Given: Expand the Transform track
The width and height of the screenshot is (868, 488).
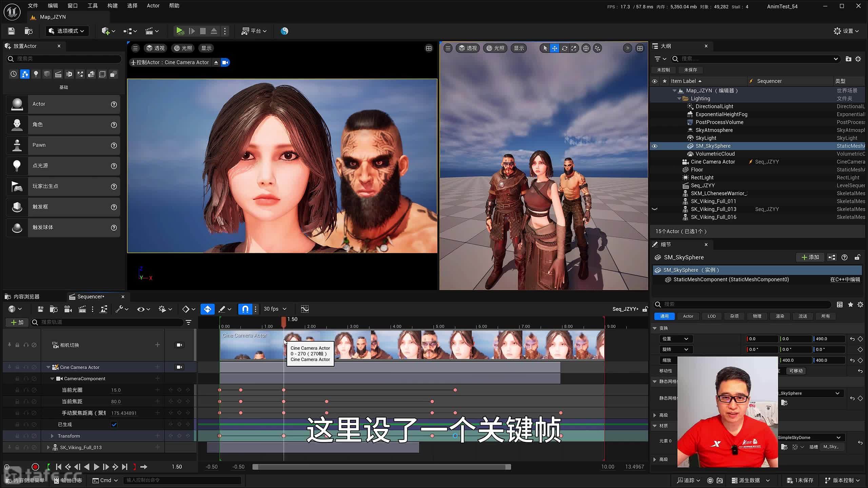Looking at the screenshot, I should pos(52,436).
